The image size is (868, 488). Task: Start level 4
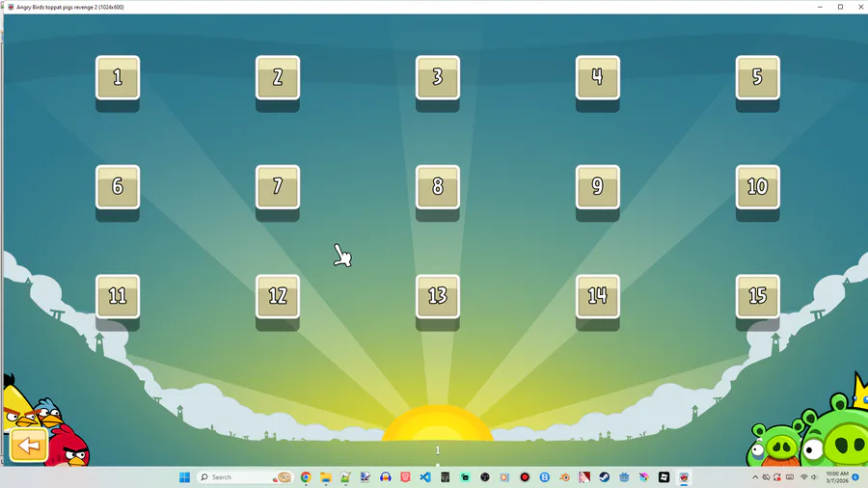597,78
